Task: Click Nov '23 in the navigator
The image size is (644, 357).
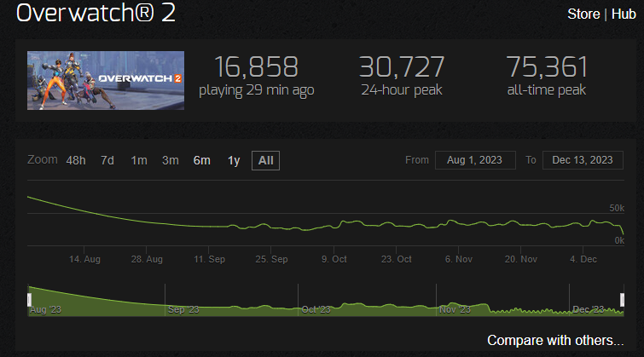Action: click(455, 310)
